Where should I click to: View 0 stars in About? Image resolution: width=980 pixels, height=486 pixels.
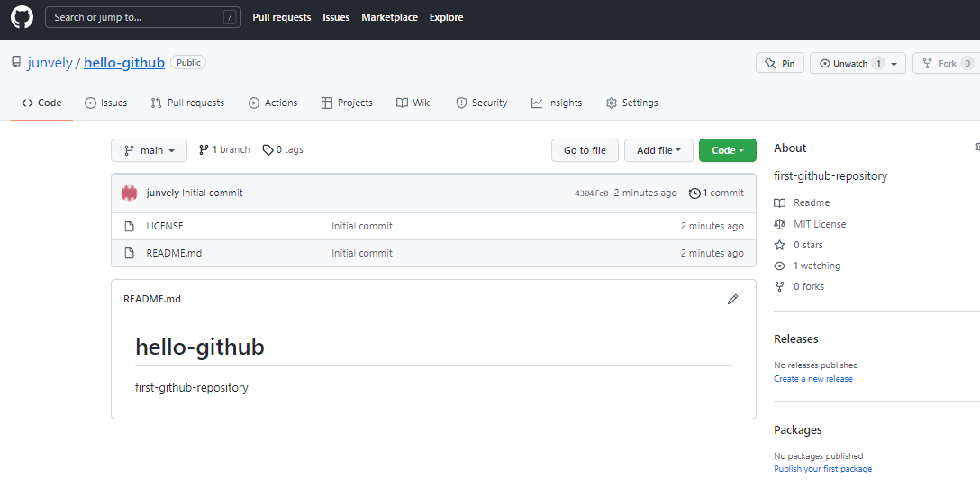coord(808,245)
